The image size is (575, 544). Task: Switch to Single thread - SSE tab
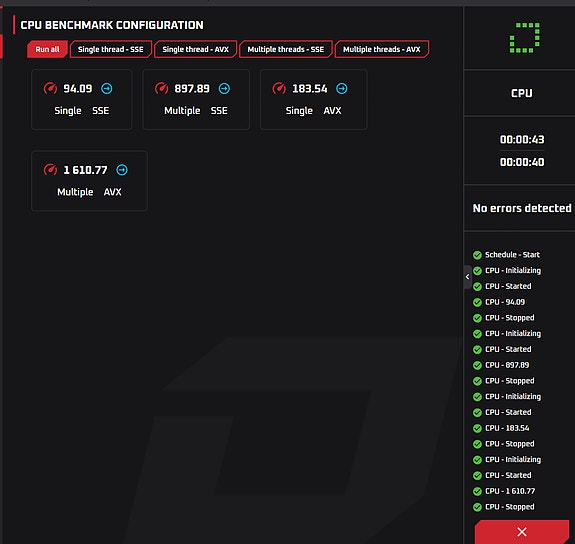pos(111,49)
